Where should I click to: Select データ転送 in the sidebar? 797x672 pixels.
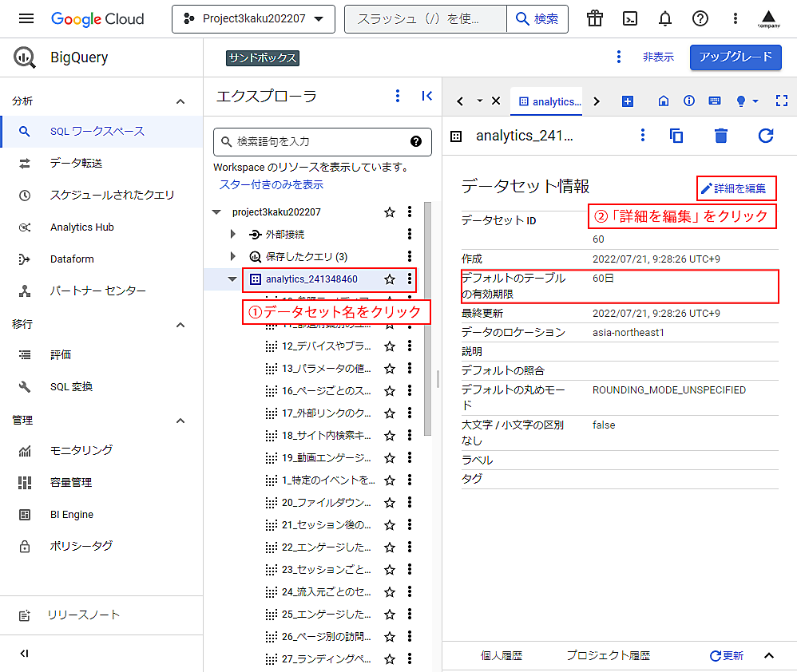pyautogui.click(x=77, y=163)
